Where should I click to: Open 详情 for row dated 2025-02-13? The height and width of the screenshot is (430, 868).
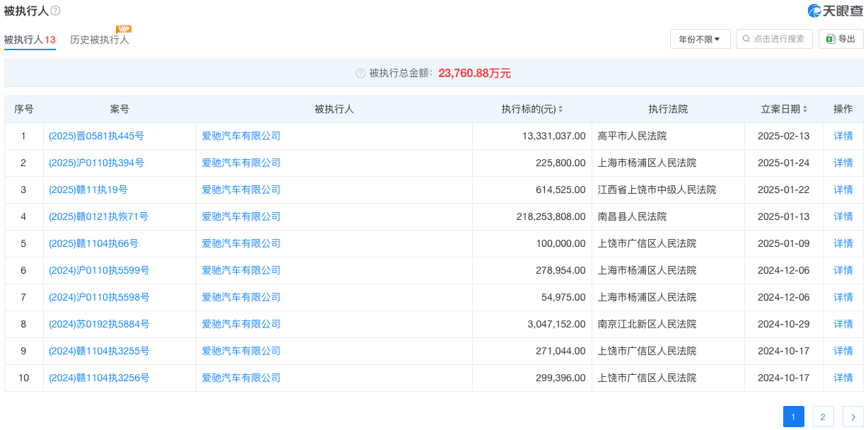(x=843, y=136)
